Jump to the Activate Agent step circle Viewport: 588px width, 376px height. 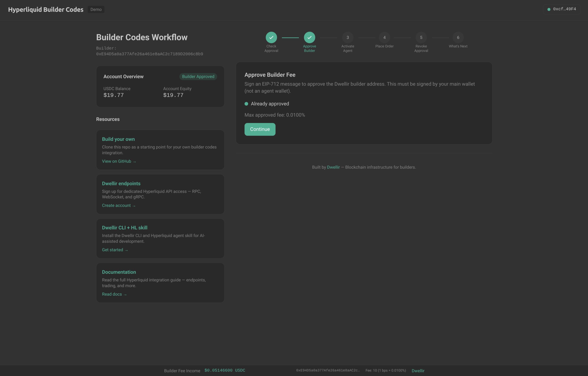coord(347,37)
